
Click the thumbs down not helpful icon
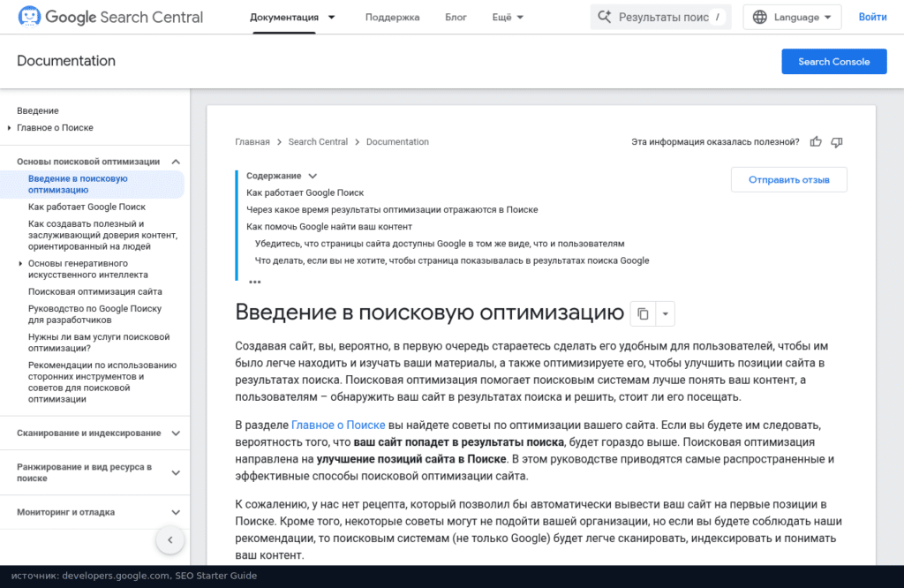click(x=837, y=142)
